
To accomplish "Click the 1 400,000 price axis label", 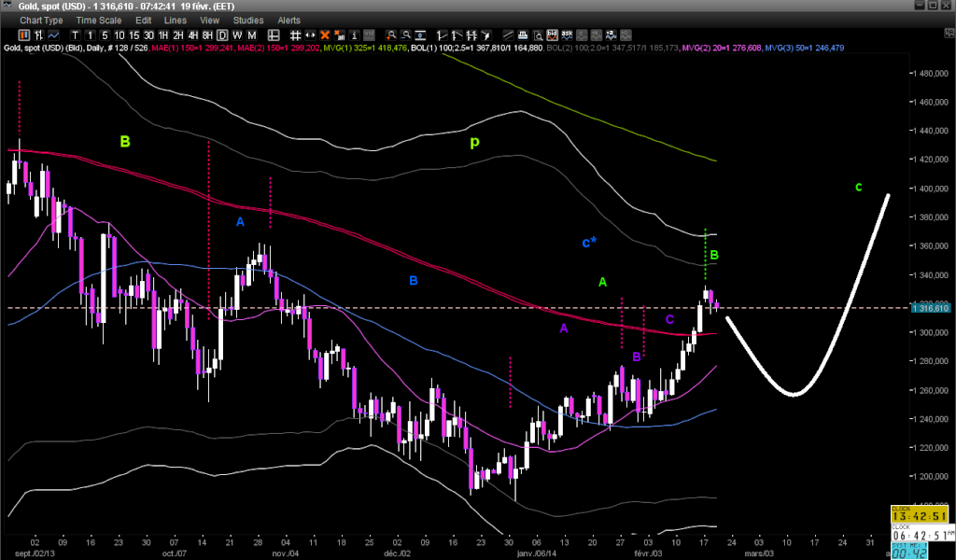I will click(931, 189).
